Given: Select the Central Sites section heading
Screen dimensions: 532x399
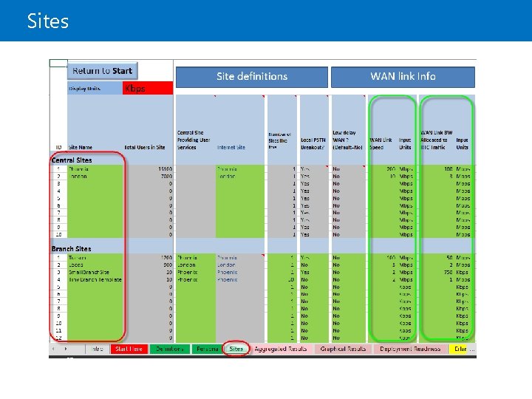Looking at the screenshot, I should tap(72, 160).
